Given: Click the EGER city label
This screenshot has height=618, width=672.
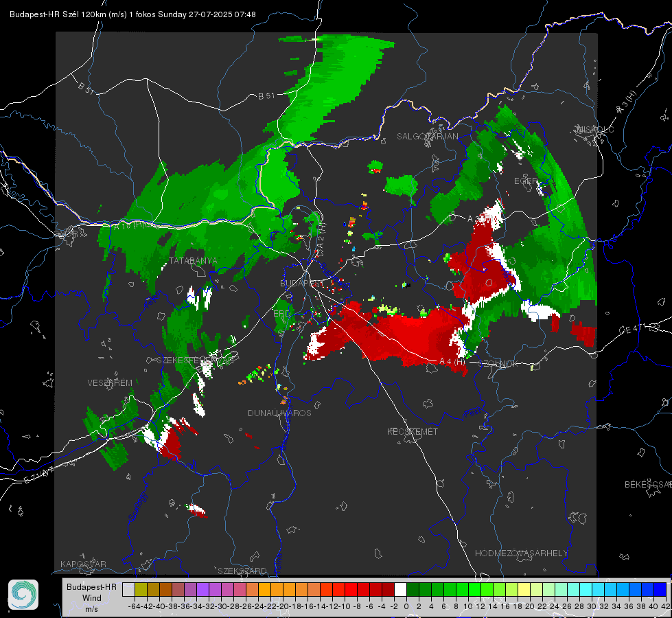Looking at the screenshot, I should 526,181.
